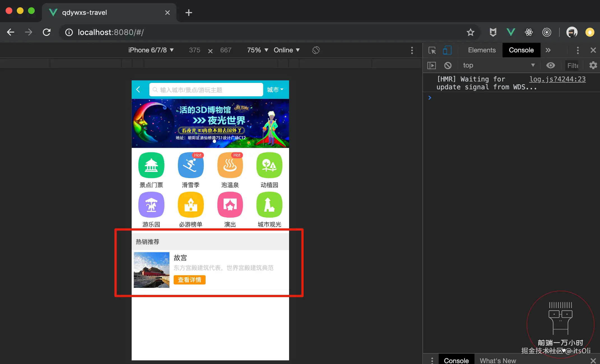Click the carousel pagination dot on banner
600x364 pixels.
pos(214,141)
